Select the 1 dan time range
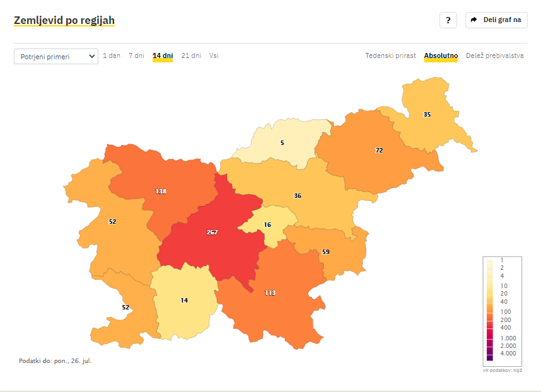The image size is (541, 392). click(x=112, y=55)
